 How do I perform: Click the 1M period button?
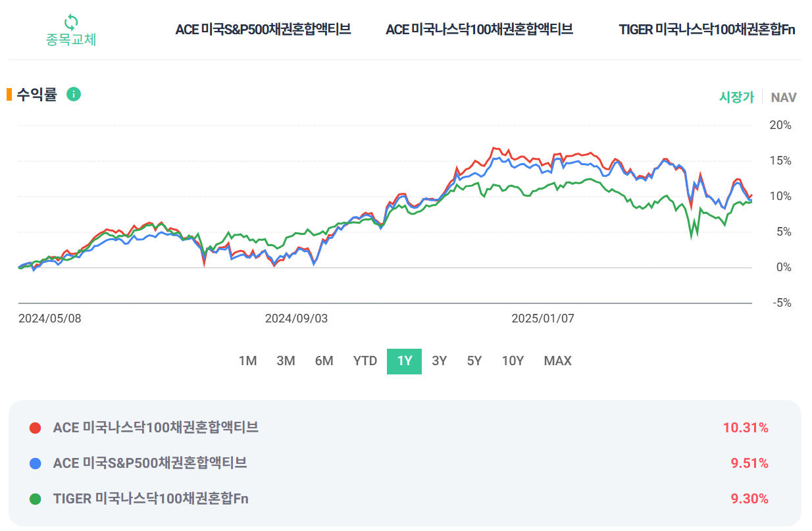[x=248, y=361]
